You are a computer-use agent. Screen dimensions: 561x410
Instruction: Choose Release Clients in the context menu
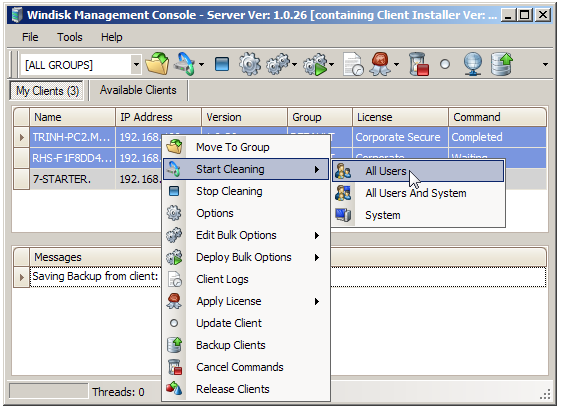[x=246, y=389]
